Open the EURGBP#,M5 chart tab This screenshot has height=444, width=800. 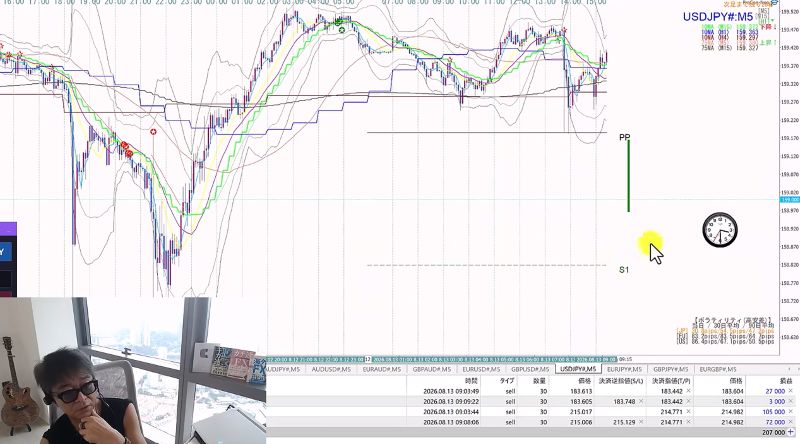[x=718, y=369]
